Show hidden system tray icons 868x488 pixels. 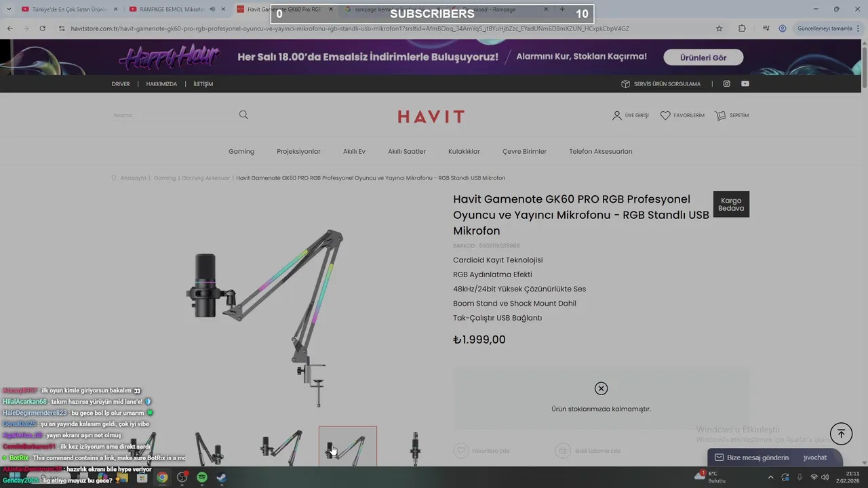[770, 477]
